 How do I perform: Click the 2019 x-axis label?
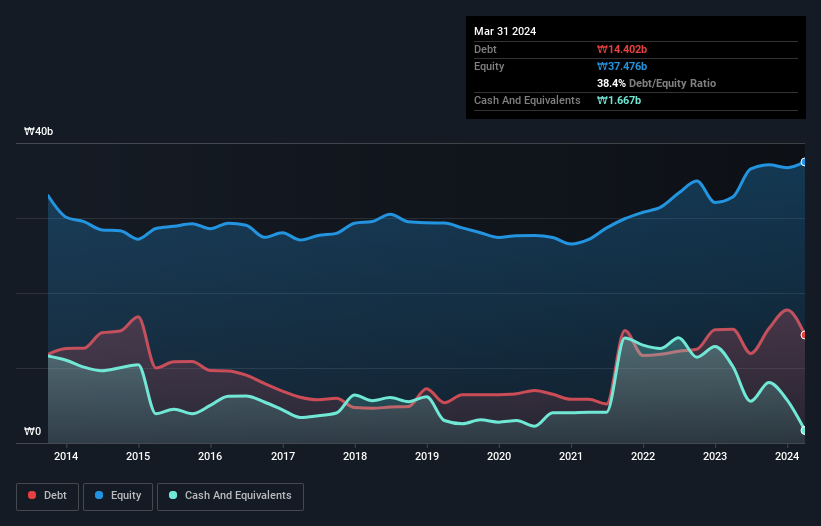pyautogui.click(x=427, y=456)
